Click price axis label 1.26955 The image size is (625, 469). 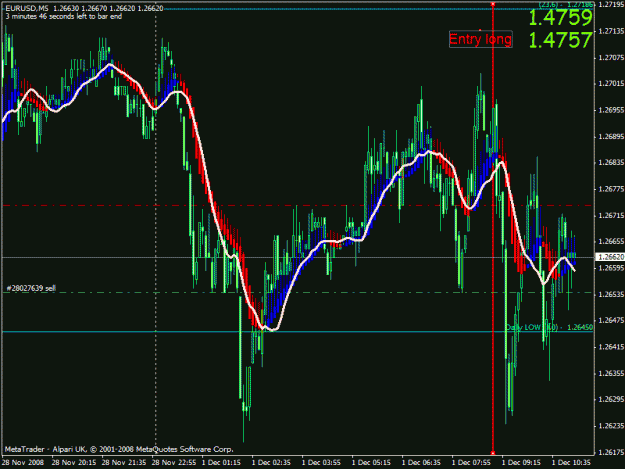[x=611, y=110]
